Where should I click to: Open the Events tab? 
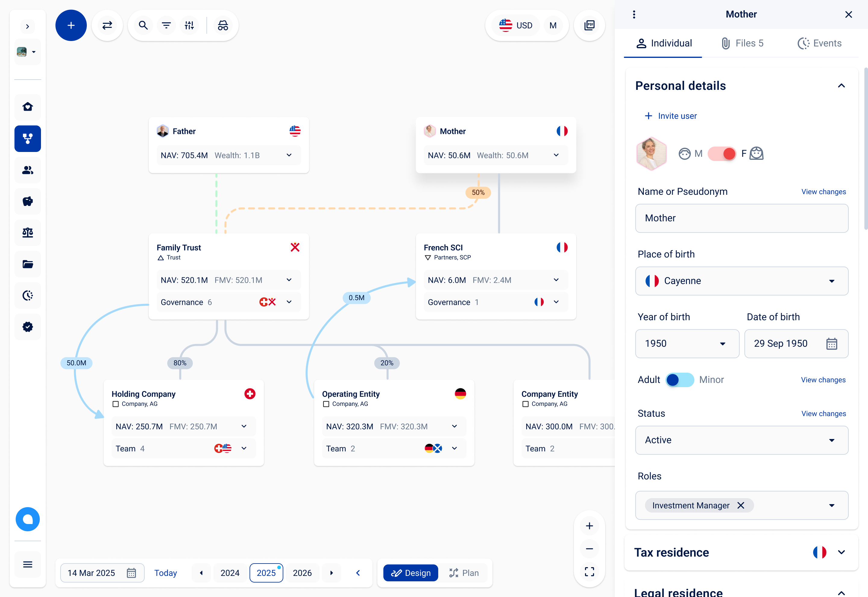(x=819, y=43)
